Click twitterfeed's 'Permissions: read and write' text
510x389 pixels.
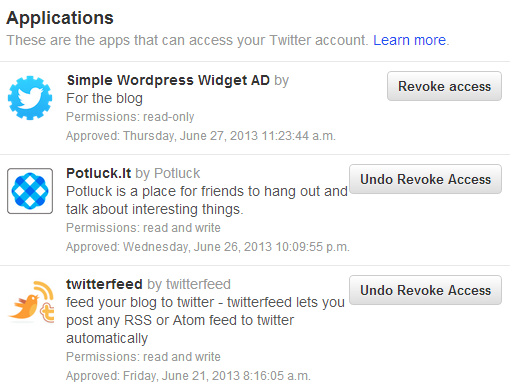[143, 357]
